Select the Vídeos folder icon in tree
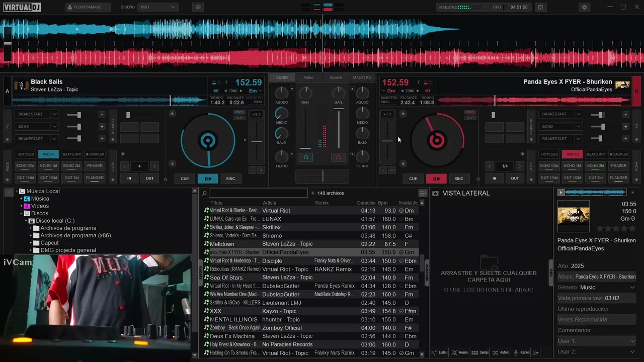Screen dimensions: 644x362 pyautogui.click(x=27, y=206)
